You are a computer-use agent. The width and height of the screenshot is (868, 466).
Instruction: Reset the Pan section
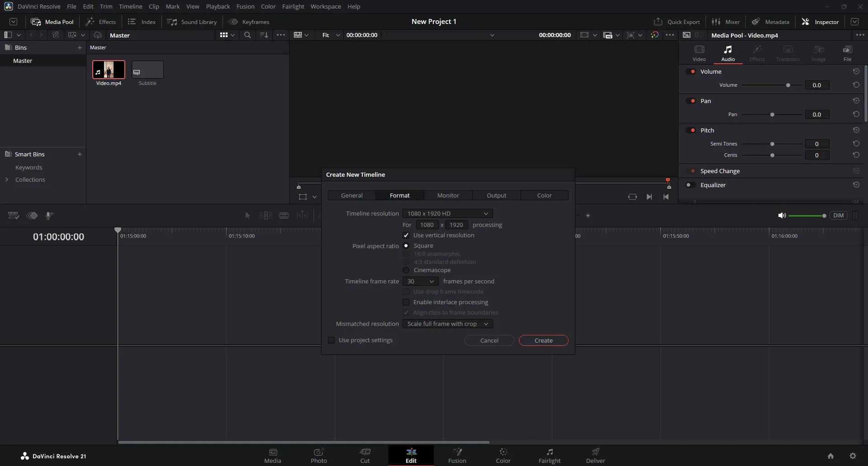[x=856, y=101]
